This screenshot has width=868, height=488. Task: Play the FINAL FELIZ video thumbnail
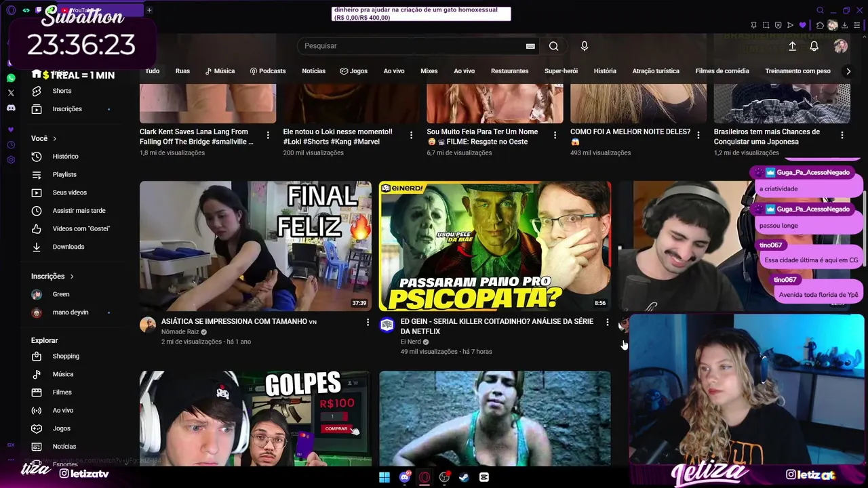tap(256, 246)
